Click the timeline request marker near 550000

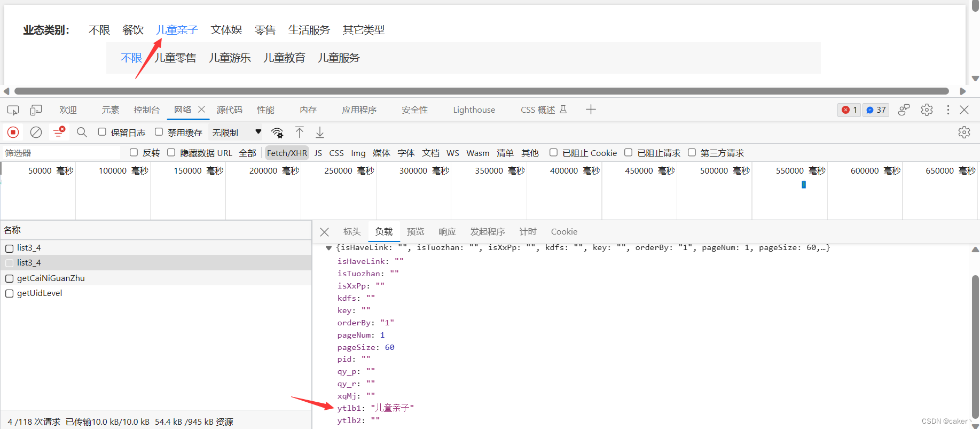point(804,185)
